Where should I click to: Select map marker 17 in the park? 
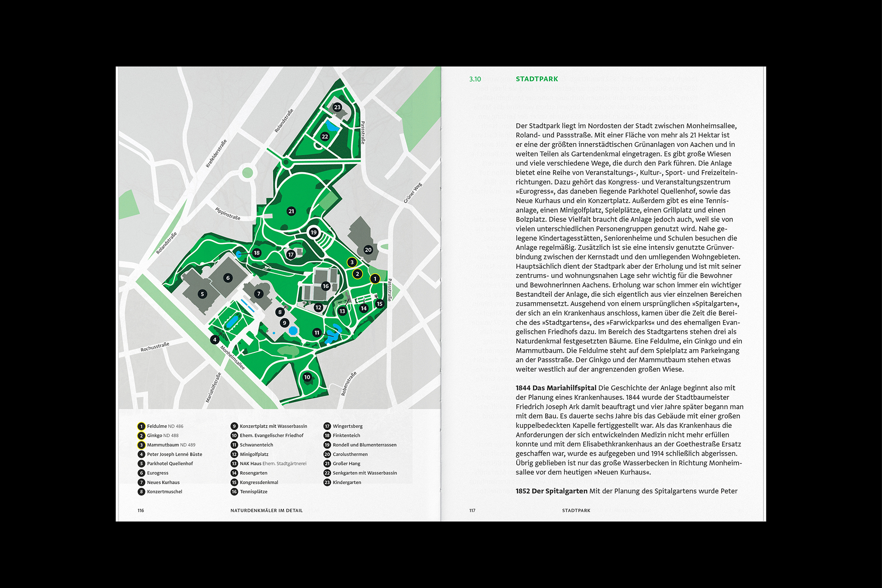pyautogui.click(x=291, y=254)
